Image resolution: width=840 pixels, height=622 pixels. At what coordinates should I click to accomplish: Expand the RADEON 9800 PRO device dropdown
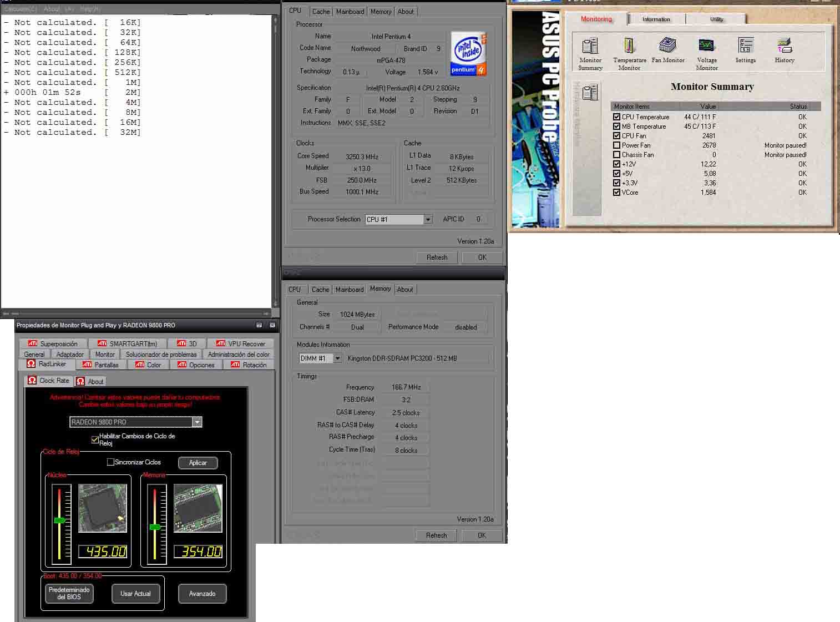tap(197, 422)
